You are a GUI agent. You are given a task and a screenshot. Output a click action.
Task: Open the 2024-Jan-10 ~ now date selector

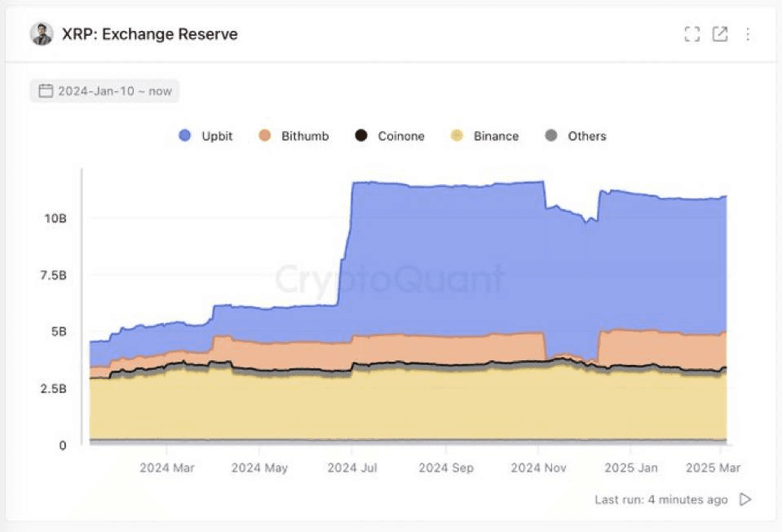click(113, 91)
